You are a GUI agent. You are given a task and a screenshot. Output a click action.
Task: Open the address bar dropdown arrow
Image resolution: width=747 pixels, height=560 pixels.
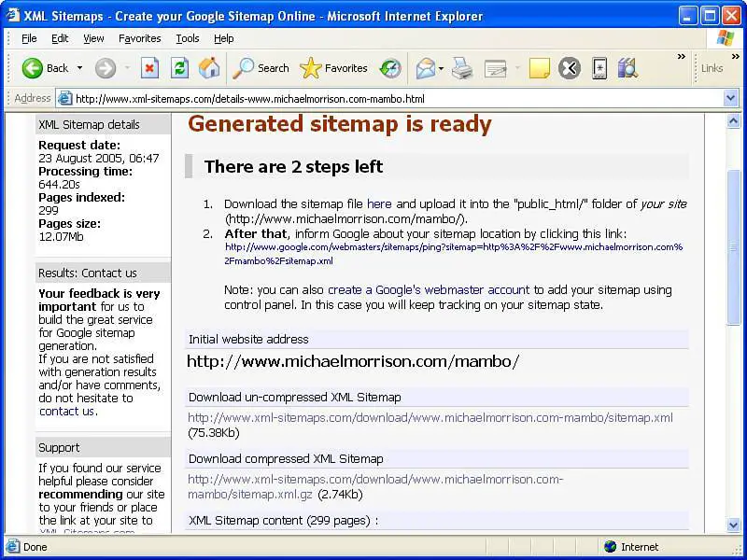coord(731,99)
